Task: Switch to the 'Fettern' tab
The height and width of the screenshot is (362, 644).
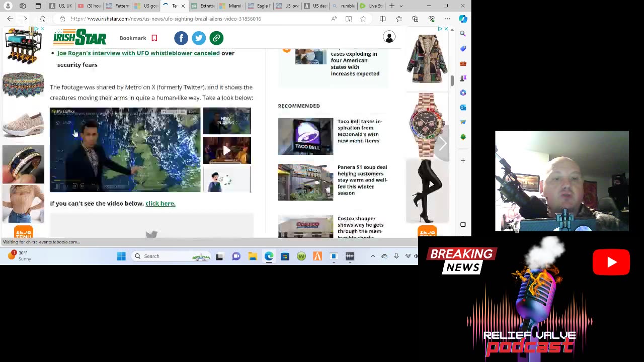Action: 118,6
